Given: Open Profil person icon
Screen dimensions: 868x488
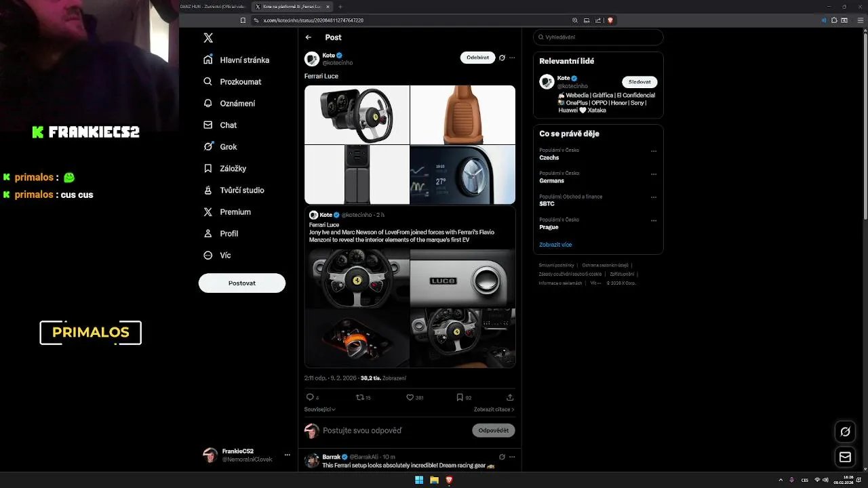Looking at the screenshot, I should click(x=208, y=233).
